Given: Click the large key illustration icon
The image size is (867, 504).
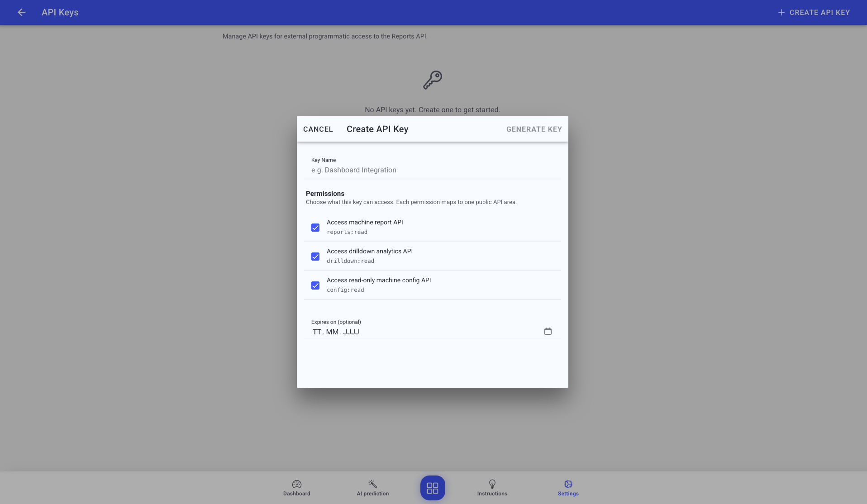Looking at the screenshot, I should [433, 80].
